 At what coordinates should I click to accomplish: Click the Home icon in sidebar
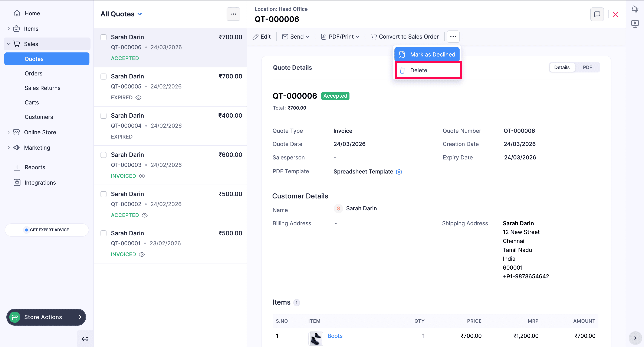pyautogui.click(x=17, y=13)
